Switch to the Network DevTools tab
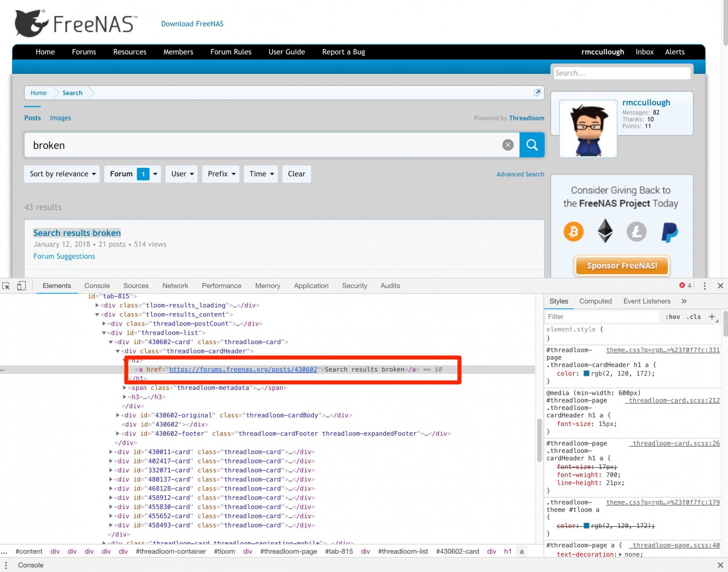728x572 pixels. 175,286
